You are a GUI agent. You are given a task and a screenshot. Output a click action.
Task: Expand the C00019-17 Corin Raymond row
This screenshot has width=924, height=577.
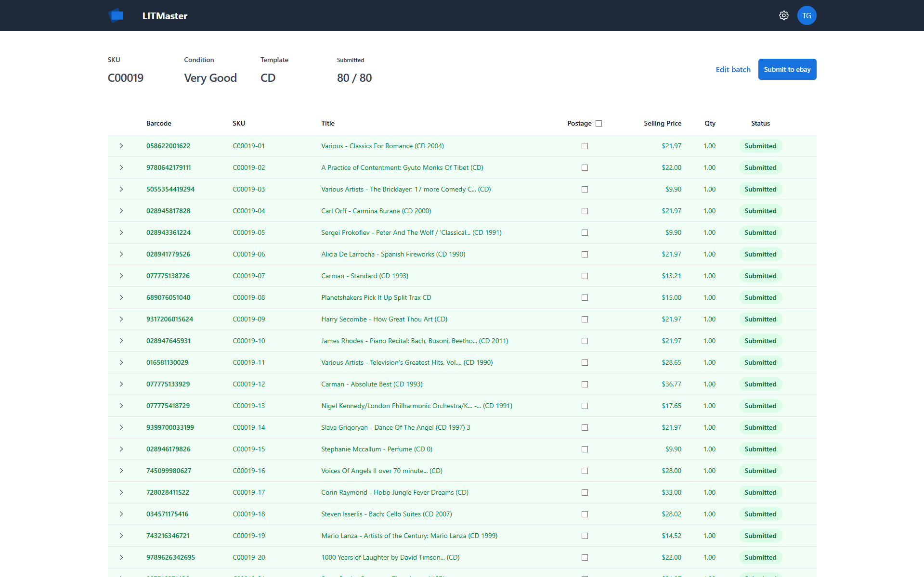[121, 492]
